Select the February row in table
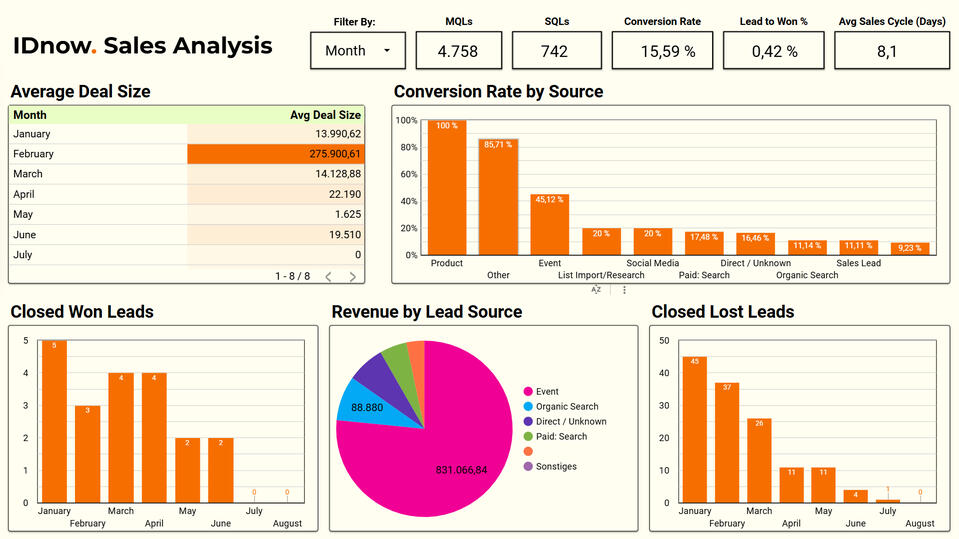The image size is (959, 539). (187, 154)
